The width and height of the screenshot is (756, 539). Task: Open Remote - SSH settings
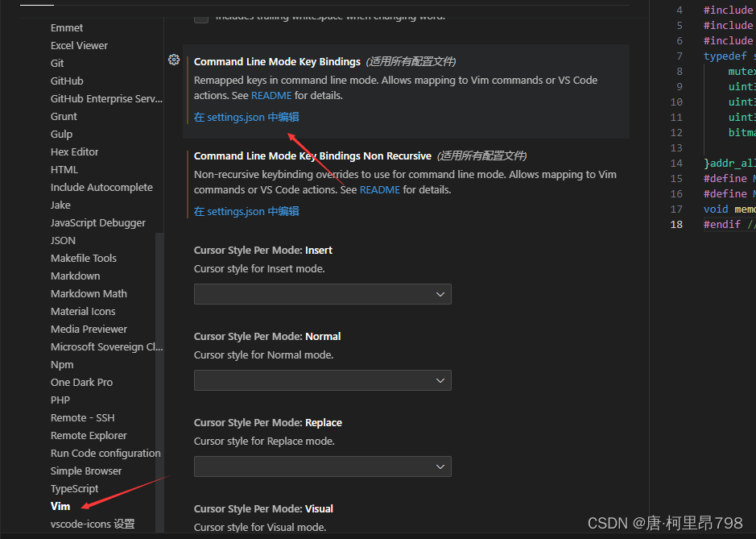(x=83, y=417)
